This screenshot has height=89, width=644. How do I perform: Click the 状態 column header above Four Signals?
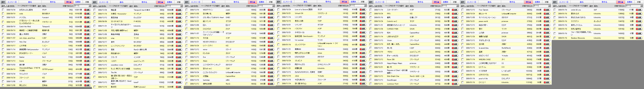click(x=547, y=2)
